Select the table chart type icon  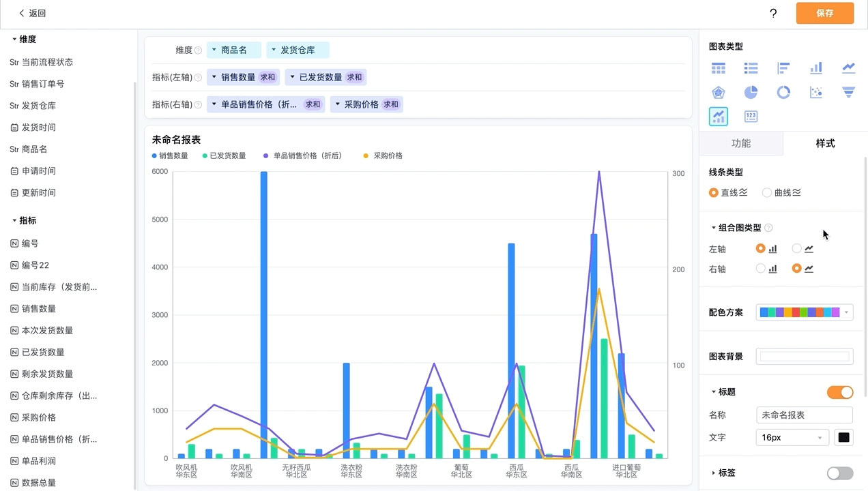pos(719,68)
